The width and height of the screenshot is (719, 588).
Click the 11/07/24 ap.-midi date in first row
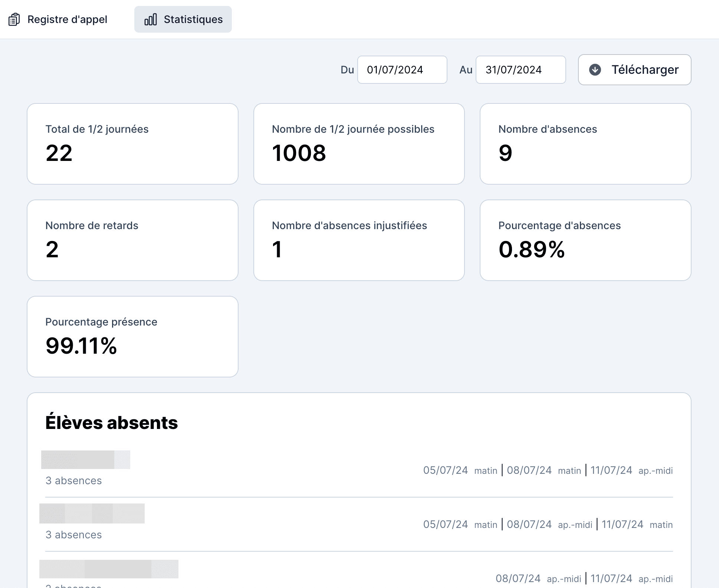point(631,470)
